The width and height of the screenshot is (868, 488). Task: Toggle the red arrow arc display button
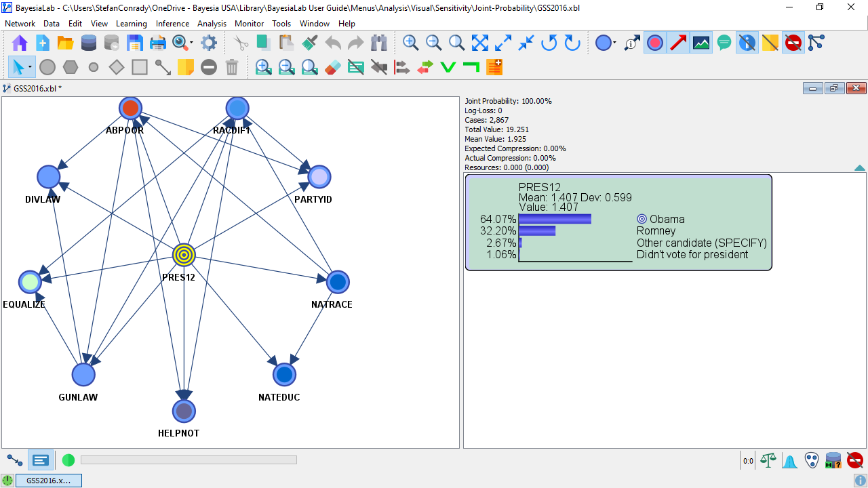point(678,43)
